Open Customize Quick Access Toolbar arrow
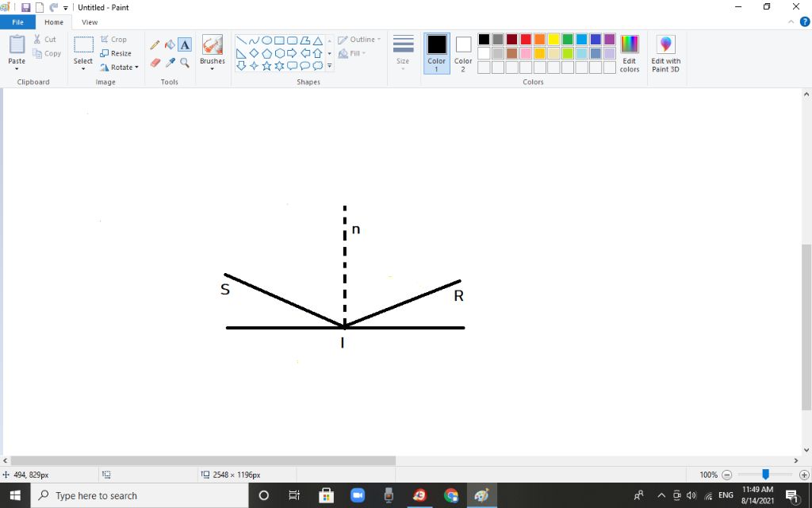Image resolution: width=812 pixels, height=508 pixels. point(66,8)
